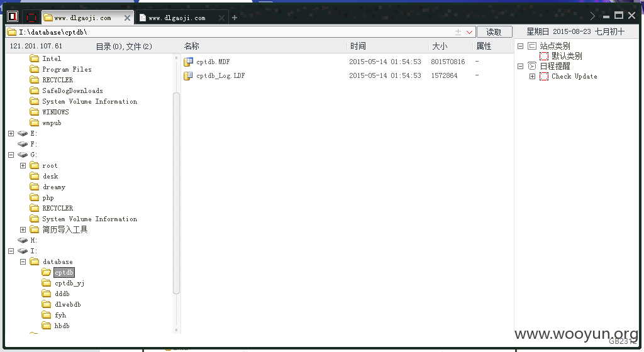Expand the 简历导入工具 folder
The image size is (644, 352).
tap(23, 230)
